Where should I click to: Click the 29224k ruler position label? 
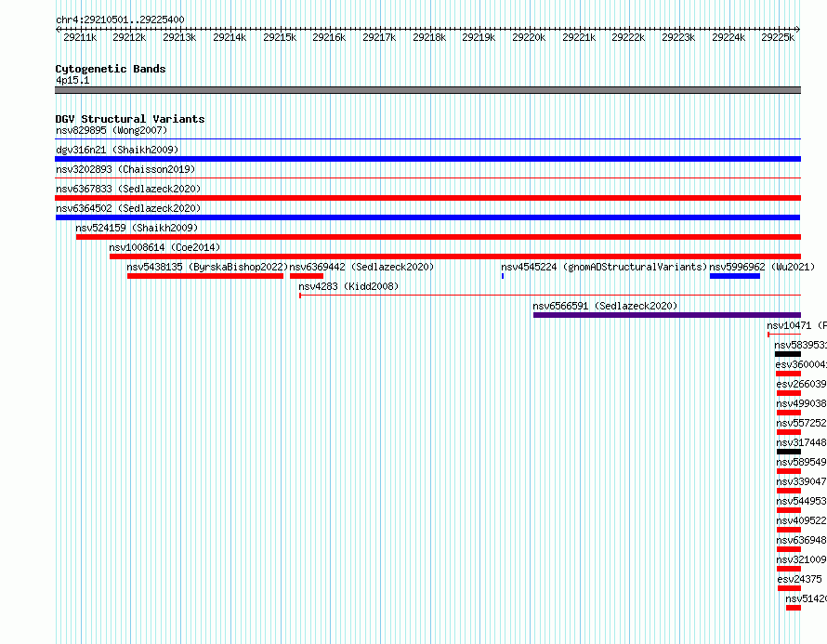tap(729, 37)
